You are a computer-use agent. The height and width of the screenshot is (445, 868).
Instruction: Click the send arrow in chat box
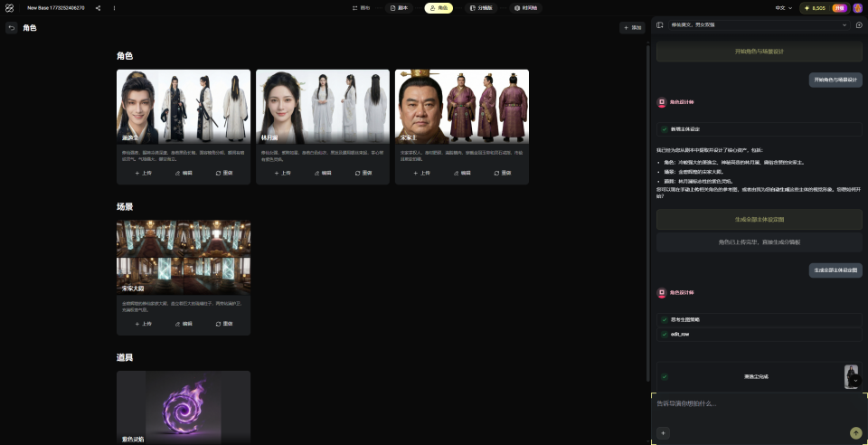pyautogui.click(x=855, y=433)
